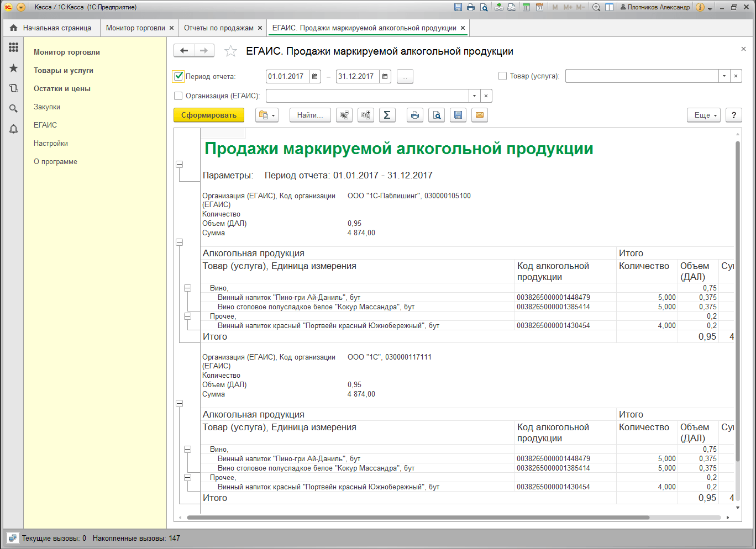Collapse the first Вино group
The height and width of the screenshot is (549, 756).
click(187, 288)
